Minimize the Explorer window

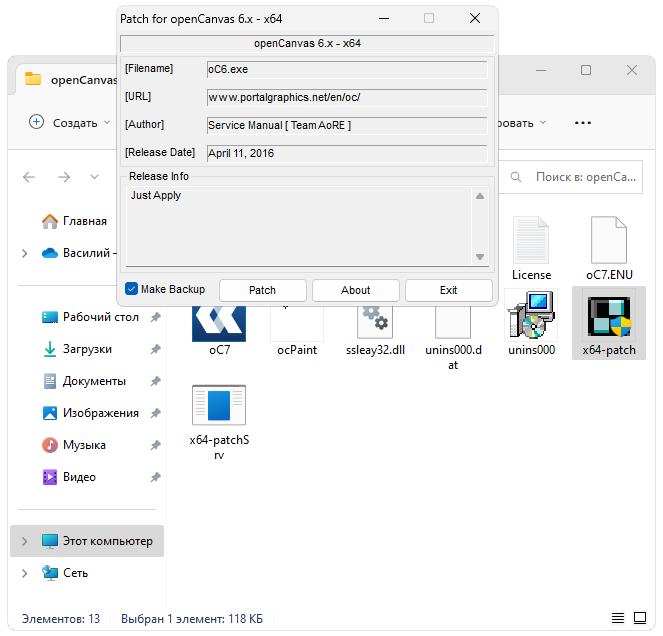[541, 70]
